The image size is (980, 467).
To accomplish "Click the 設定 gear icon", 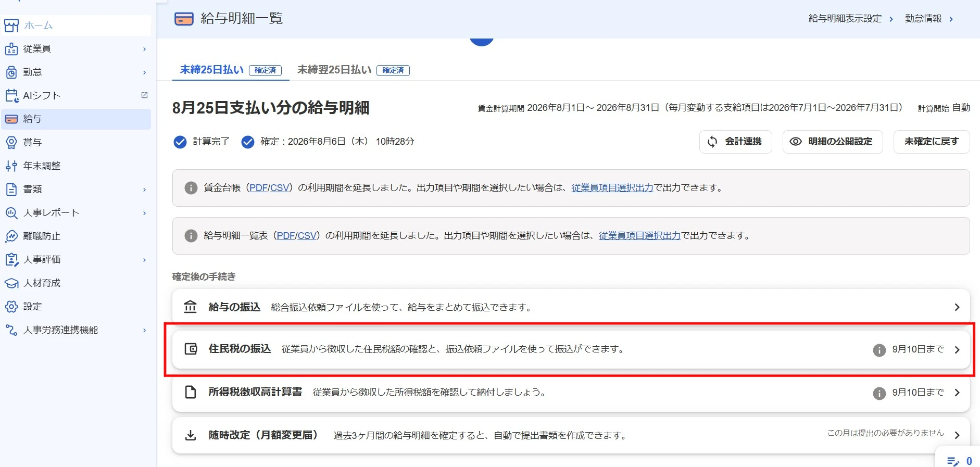I will coord(11,307).
